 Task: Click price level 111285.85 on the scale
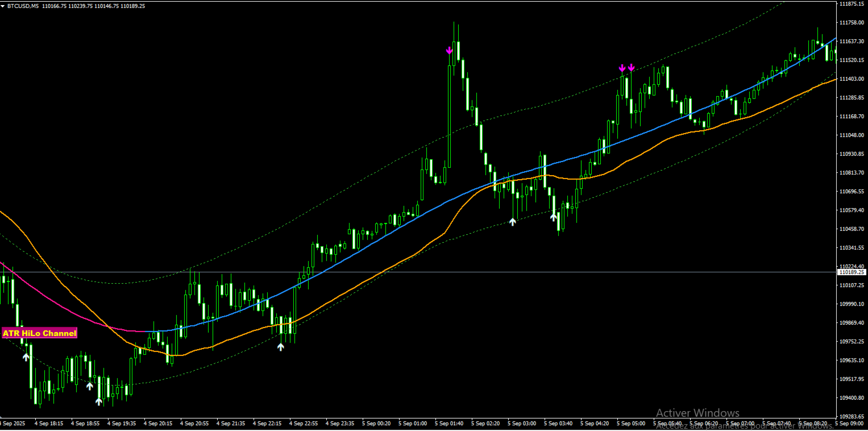851,97
